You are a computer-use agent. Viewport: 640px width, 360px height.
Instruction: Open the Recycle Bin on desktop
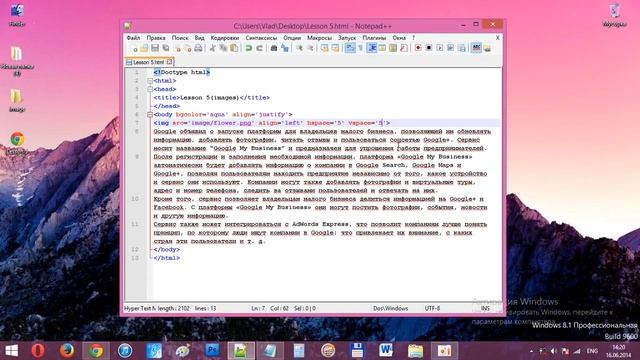click(614, 16)
